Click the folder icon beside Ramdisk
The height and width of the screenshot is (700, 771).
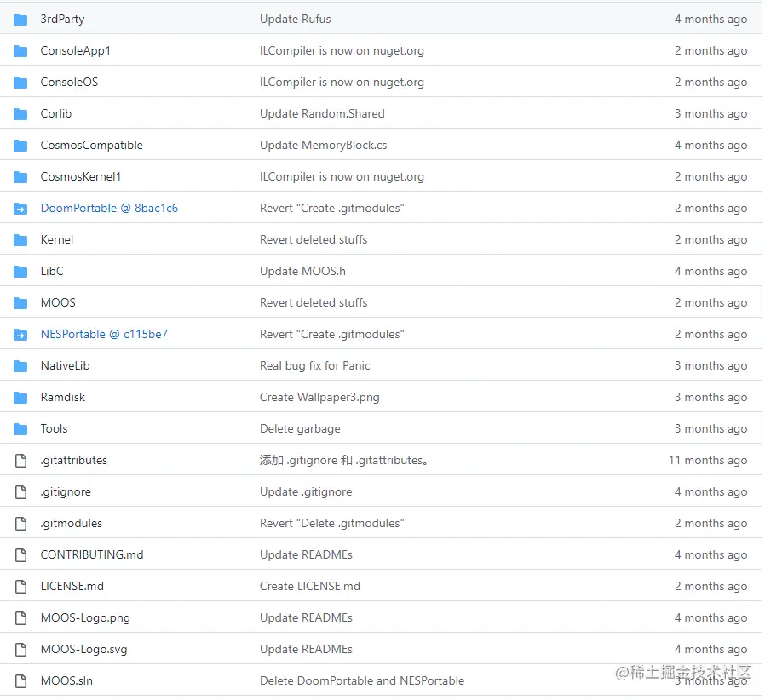(20, 397)
